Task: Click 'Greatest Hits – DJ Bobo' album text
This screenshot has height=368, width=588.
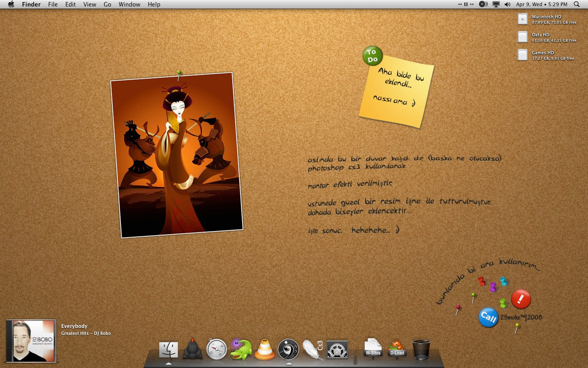Action: [x=86, y=333]
